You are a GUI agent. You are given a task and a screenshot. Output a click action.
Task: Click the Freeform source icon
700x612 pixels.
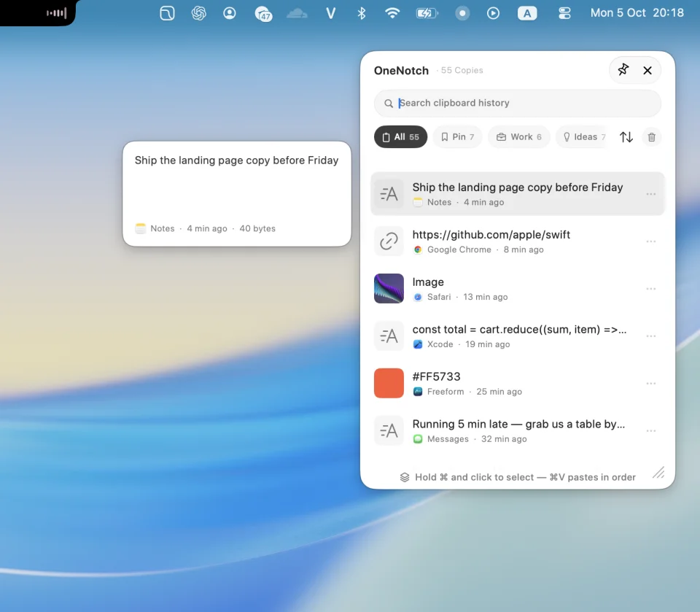click(418, 392)
